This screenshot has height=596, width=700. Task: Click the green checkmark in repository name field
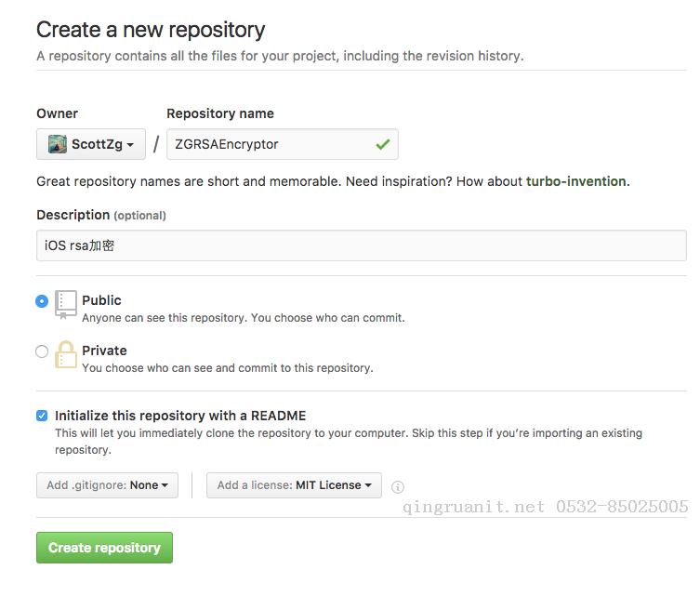382,144
